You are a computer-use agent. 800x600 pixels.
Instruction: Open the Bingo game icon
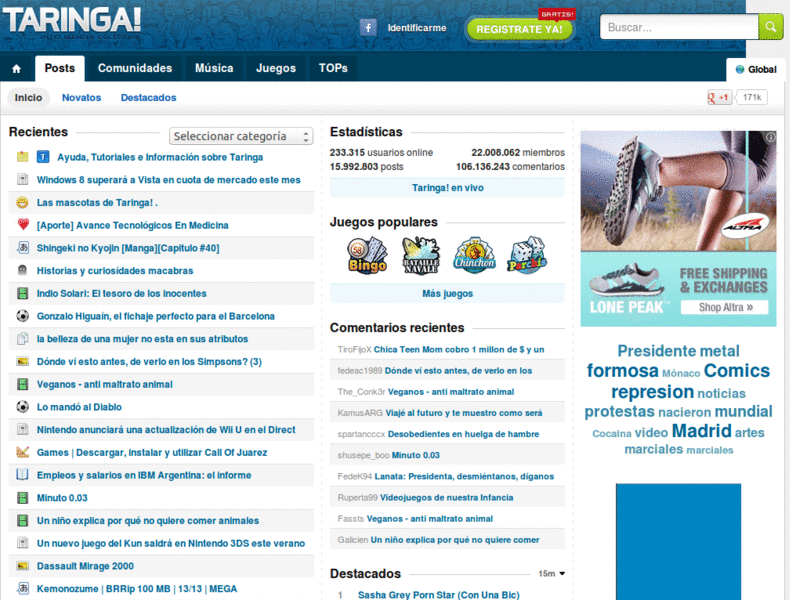(x=367, y=255)
